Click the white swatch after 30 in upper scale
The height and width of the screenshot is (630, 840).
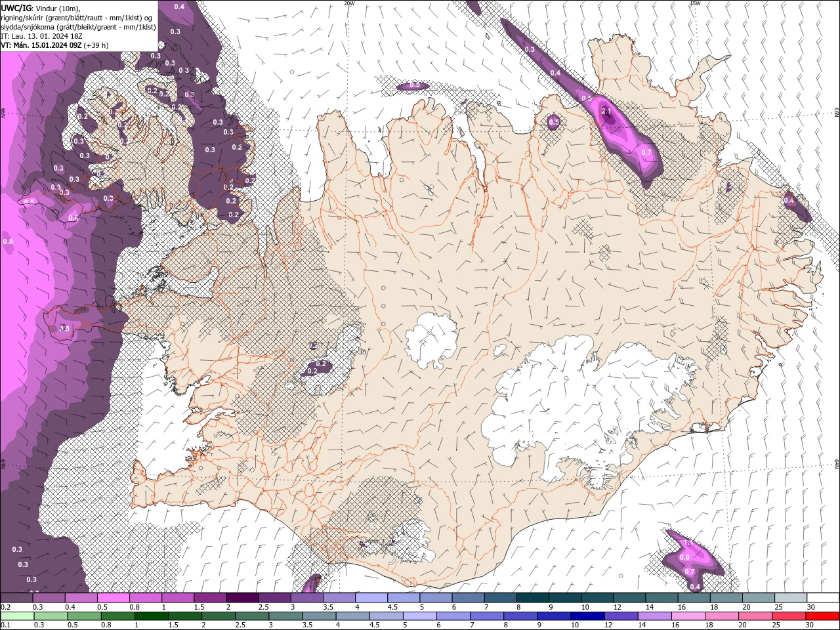tap(823, 598)
